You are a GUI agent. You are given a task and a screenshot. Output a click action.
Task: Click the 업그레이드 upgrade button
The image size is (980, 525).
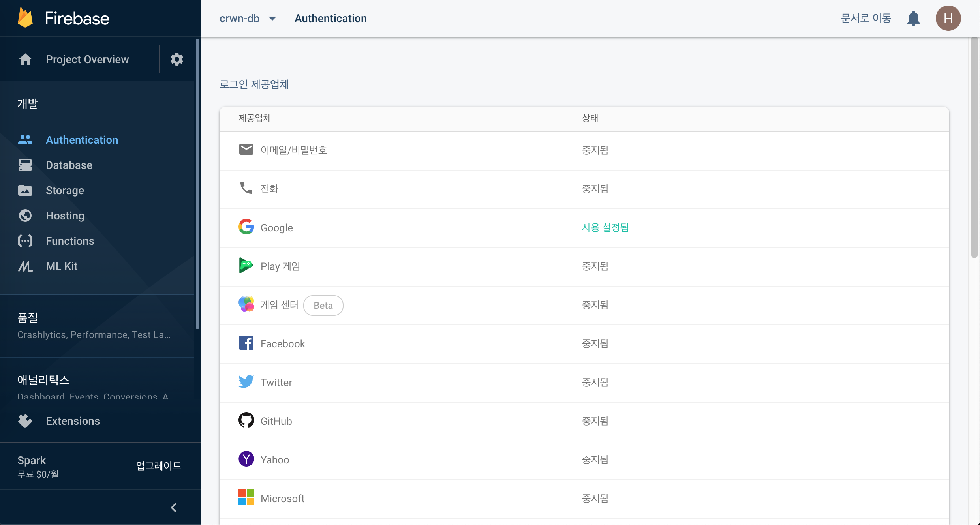pyautogui.click(x=158, y=466)
